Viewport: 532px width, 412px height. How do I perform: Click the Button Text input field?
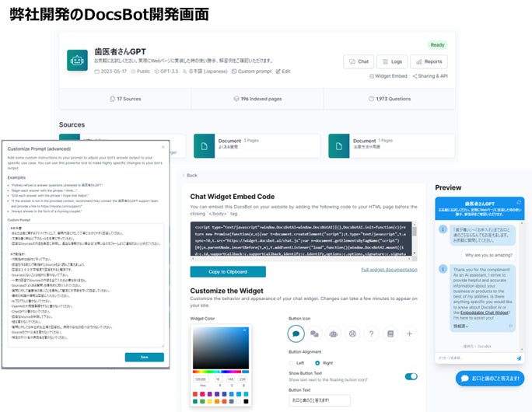pos(319,400)
